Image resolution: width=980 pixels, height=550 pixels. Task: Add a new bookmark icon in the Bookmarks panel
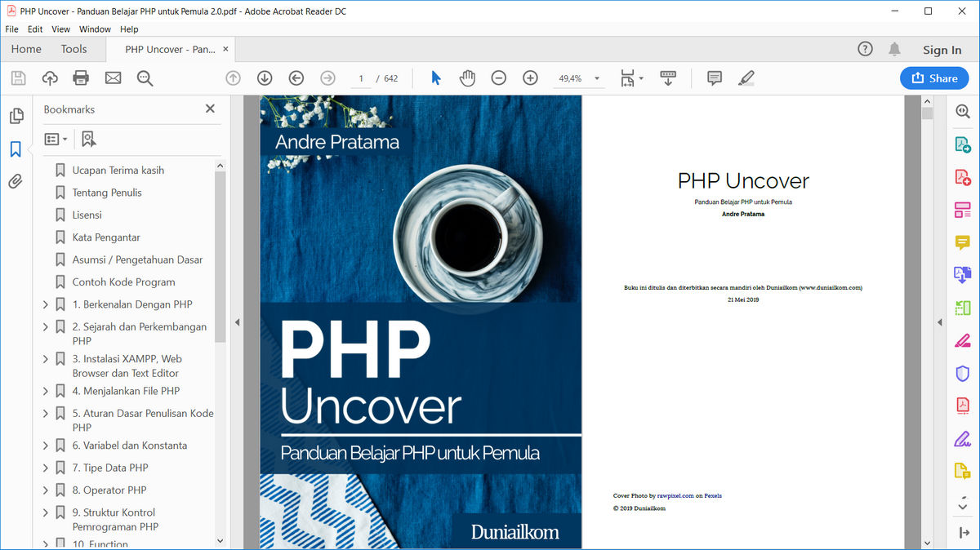pos(88,140)
